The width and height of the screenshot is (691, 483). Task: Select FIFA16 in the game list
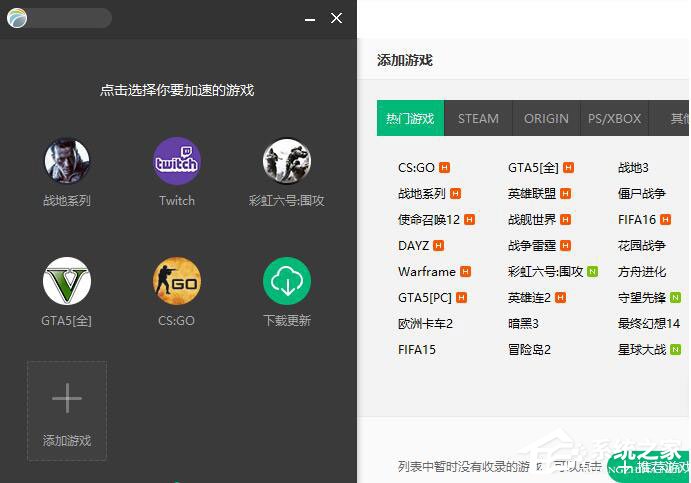637,219
